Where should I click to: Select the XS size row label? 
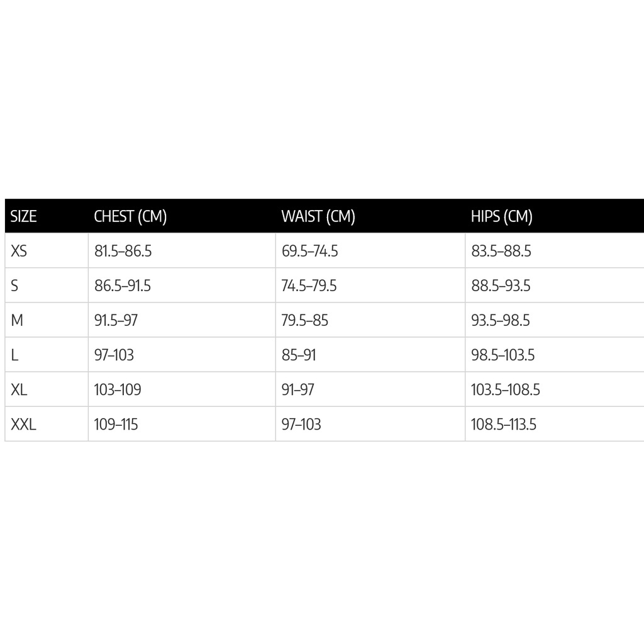pos(19,251)
